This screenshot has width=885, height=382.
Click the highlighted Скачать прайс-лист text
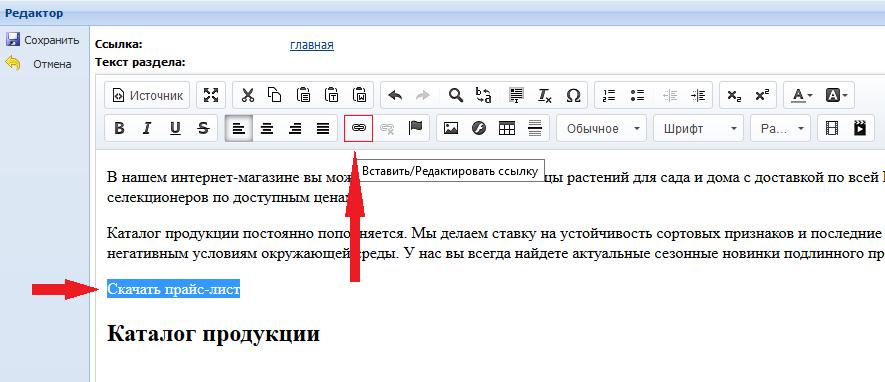tap(173, 289)
